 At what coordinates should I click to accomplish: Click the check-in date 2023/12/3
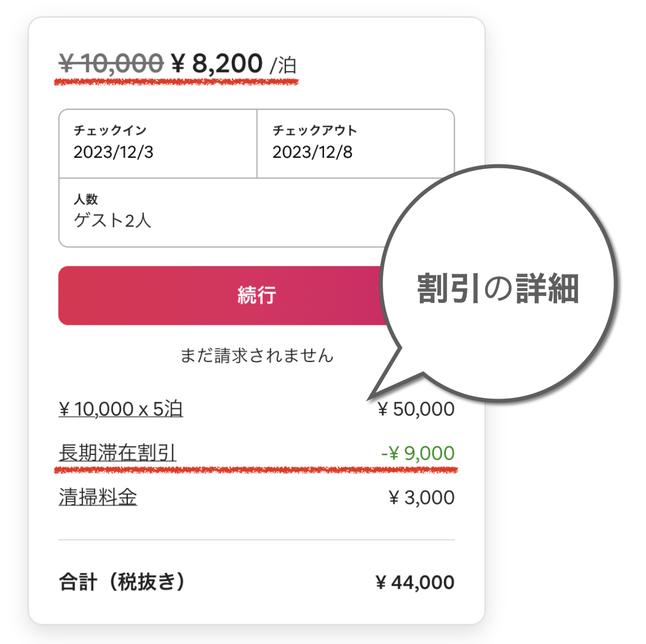(113, 152)
